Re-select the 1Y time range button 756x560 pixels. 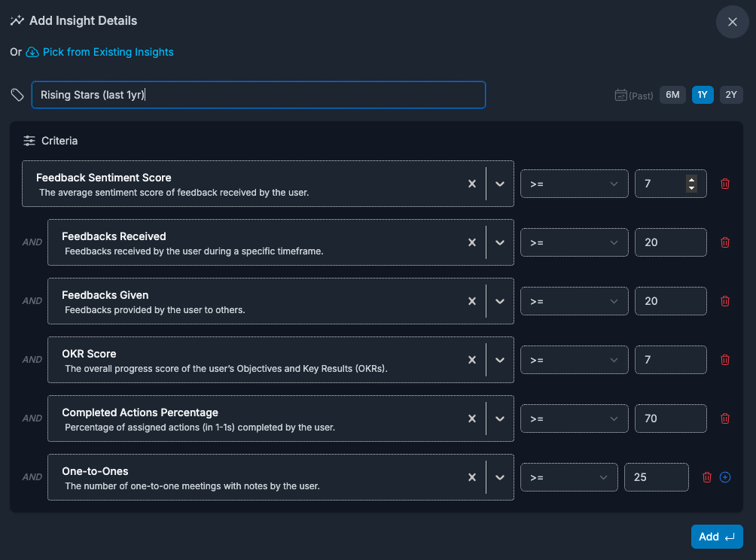(x=703, y=94)
